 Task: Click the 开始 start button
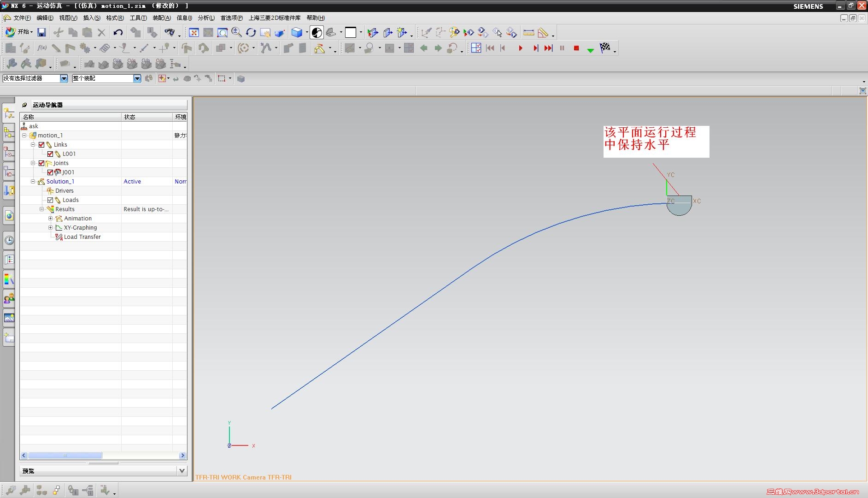coord(19,32)
